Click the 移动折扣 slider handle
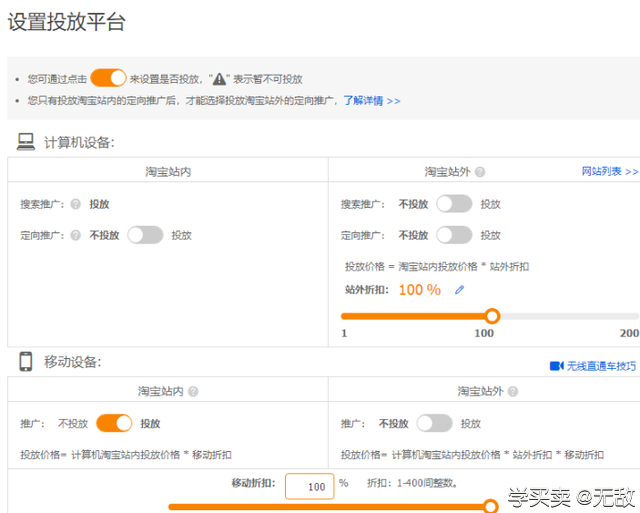Screen dimensions: 640x513 [x=491, y=506]
